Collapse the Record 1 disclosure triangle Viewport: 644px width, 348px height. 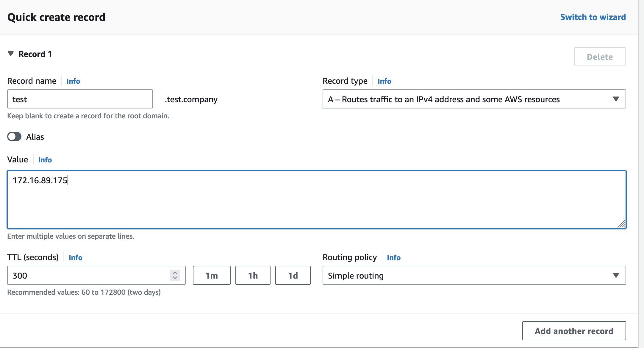tap(11, 54)
